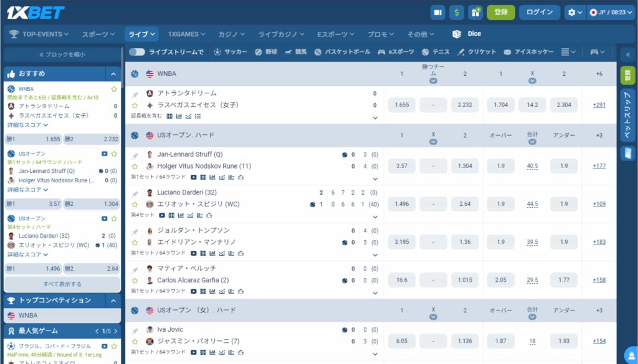Select the アイスホッケー filter
Image resolution: width=638 pixels, height=364 pixels.
point(529,52)
